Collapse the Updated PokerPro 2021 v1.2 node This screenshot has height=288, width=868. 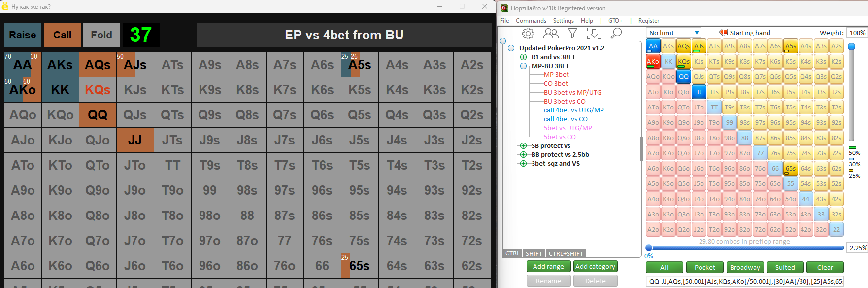(x=511, y=48)
